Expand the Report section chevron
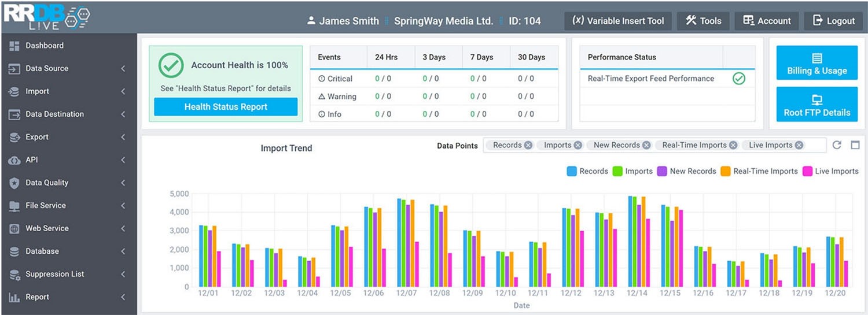Viewport: 868px width, 315px height. [x=123, y=298]
